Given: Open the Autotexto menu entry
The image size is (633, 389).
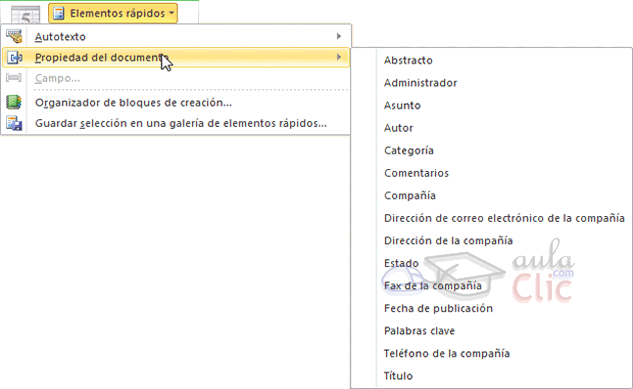Looking at the screenshot, I should (176, 36).
